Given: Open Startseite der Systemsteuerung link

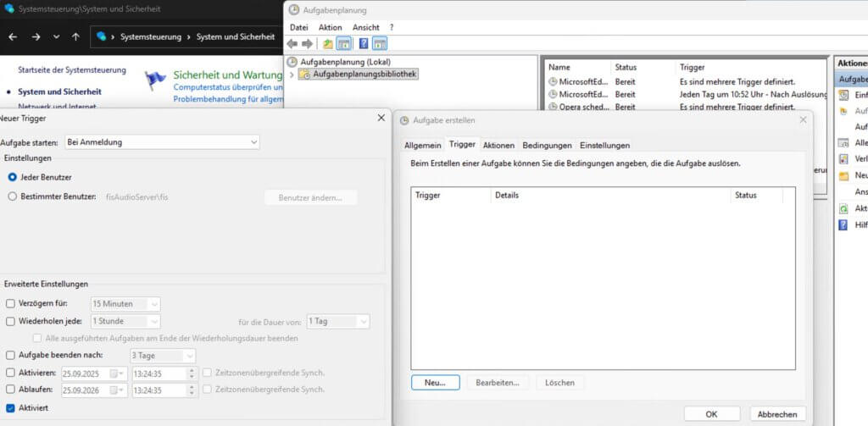Looking at the screenshot, I should point(72,70).
